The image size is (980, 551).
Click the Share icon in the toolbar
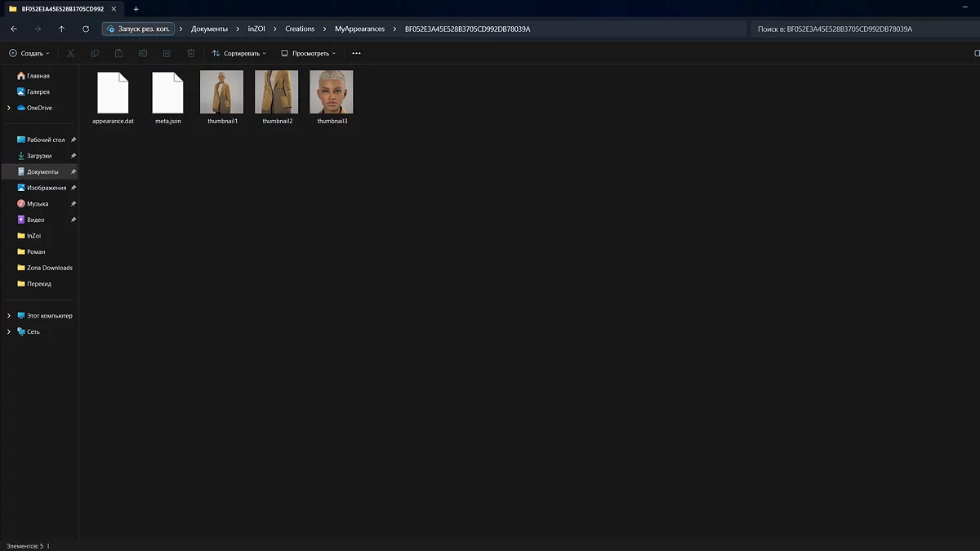tap(167, 53)
